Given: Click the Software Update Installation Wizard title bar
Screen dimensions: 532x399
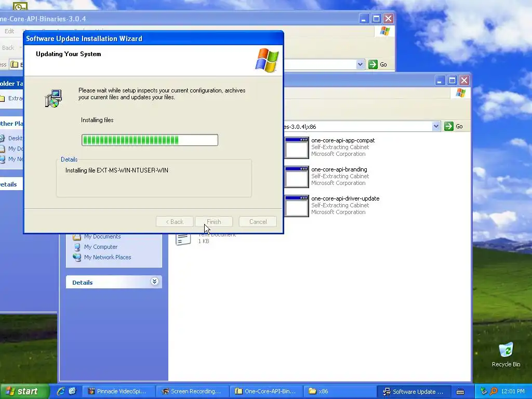Looking at the screenshot, I should point(153,38).
